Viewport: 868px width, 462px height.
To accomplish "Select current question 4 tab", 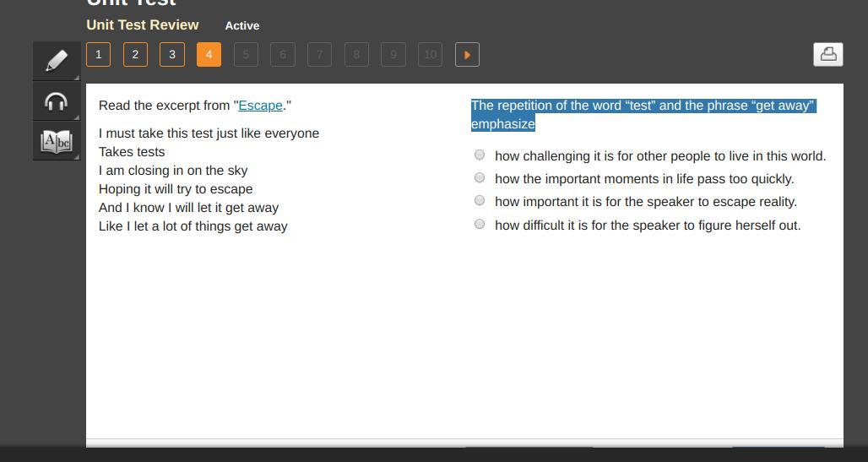I will 209,54.
